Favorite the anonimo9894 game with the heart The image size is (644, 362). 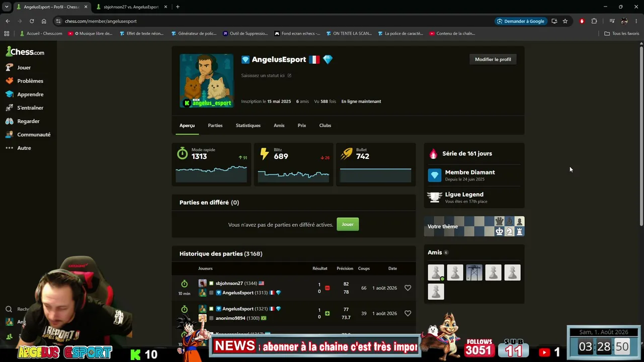pyautogui.click(x=408, y=313)
